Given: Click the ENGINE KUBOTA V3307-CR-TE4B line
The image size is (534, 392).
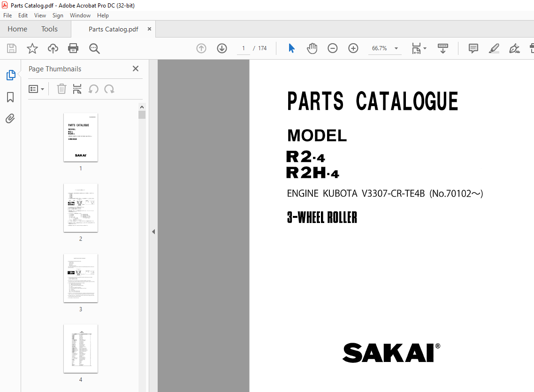Looking at the screenshot, I should click(x=385, y=193).
